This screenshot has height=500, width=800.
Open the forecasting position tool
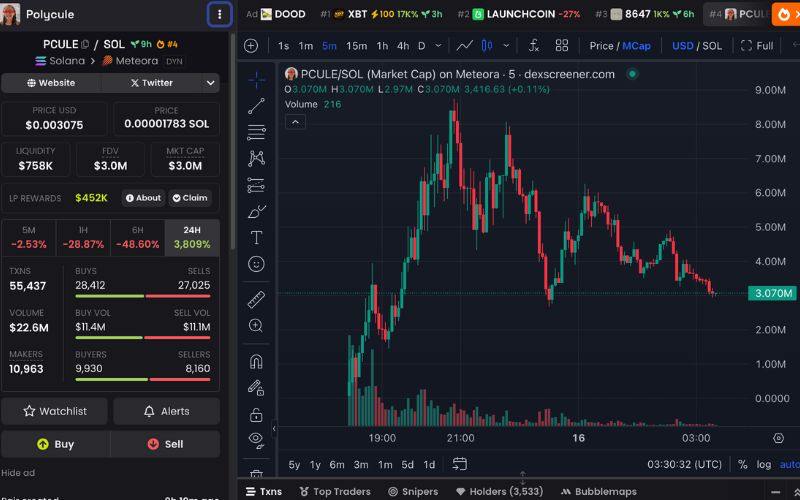click(256, 185)
